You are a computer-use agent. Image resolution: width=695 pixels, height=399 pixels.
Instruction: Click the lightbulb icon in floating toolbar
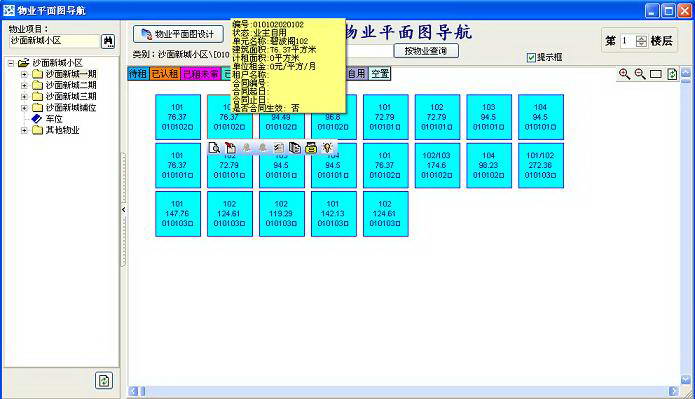(327, 148)
